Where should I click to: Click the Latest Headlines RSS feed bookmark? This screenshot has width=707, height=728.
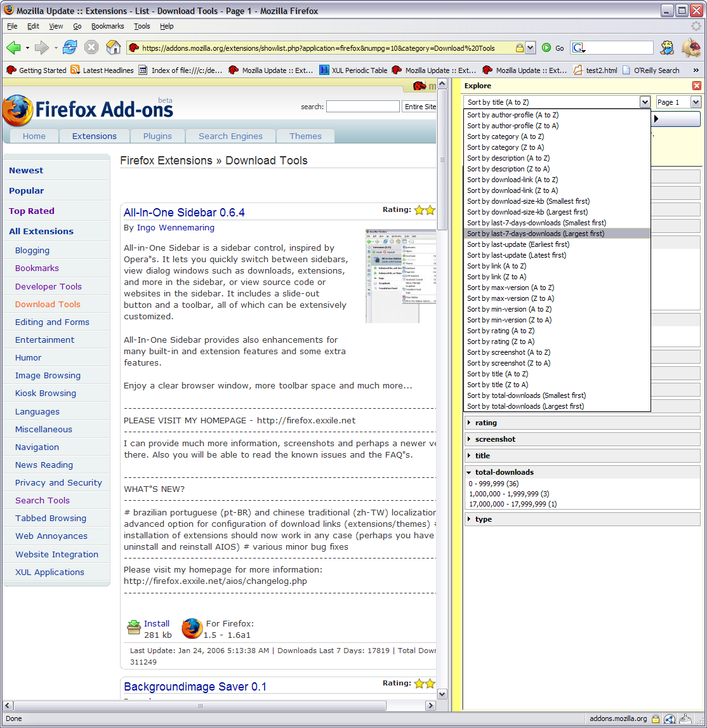(102, 70)
